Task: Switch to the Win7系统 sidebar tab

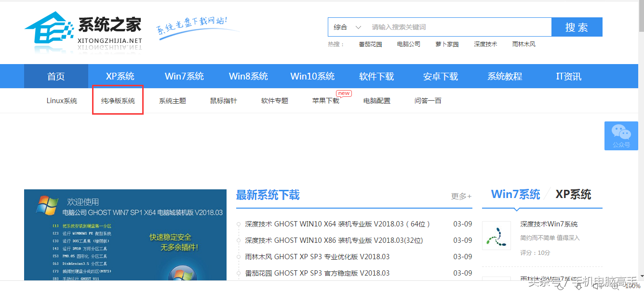Action: click(x=515, y=195)
